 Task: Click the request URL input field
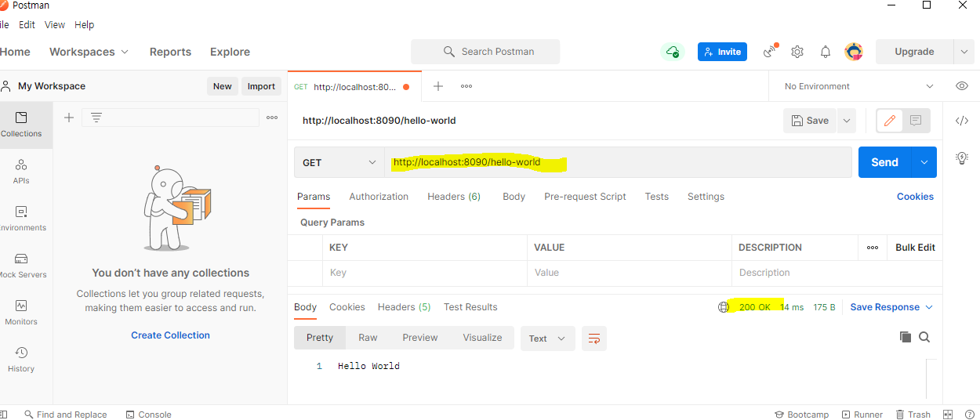coord(618,162)
